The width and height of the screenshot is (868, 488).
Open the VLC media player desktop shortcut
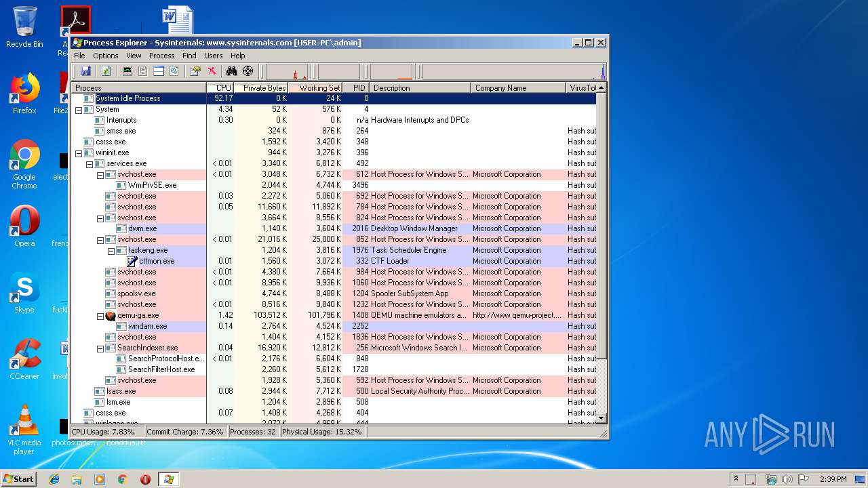pos(24,430)
